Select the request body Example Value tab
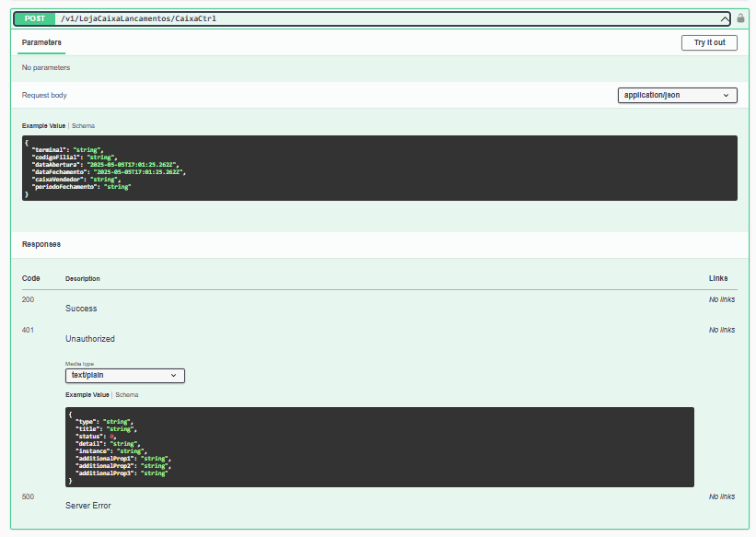The image size is (756, 537). 43,125
